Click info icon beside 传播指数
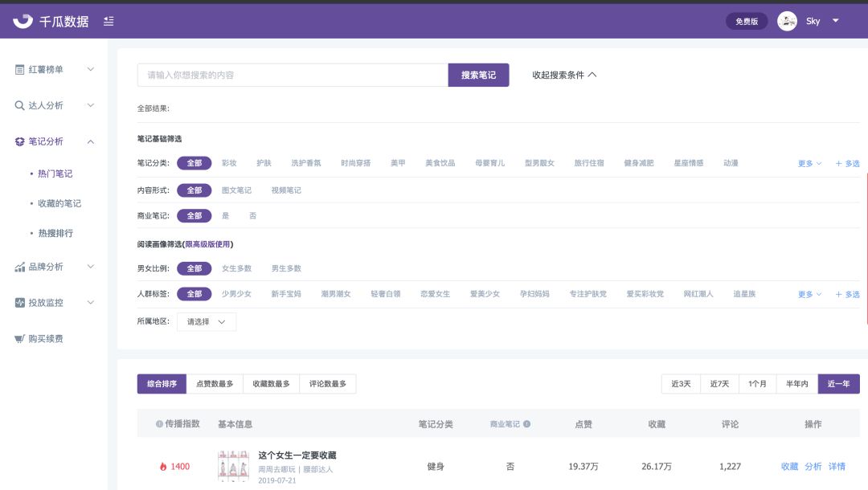This screenshot has width=868, height=490. (x=159, y=424)
